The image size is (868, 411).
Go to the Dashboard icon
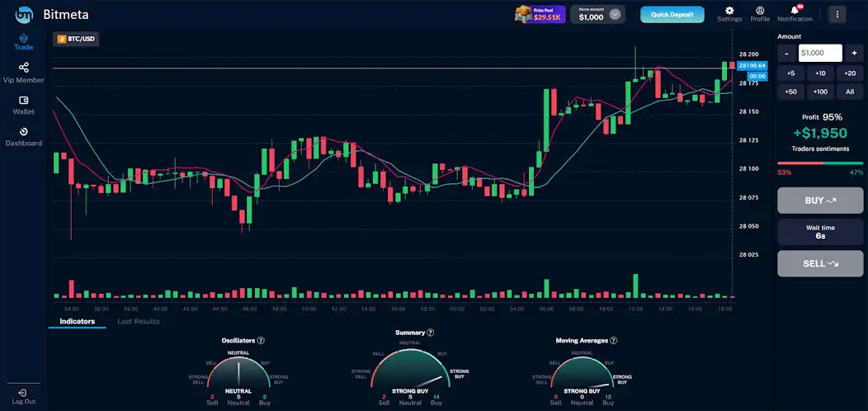point(23,131)
